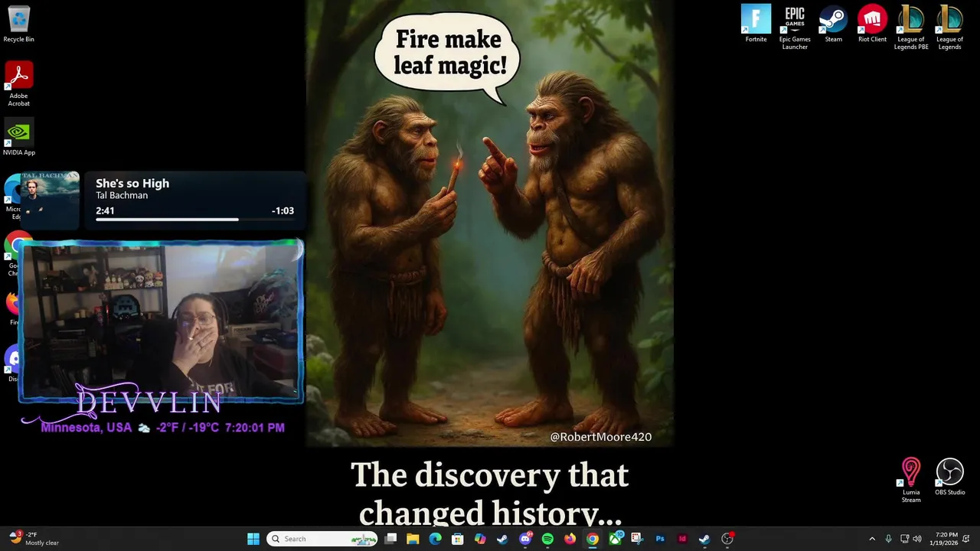Seek the She's so High progress bar
980x551 pixels.
(x=194, y=220)
